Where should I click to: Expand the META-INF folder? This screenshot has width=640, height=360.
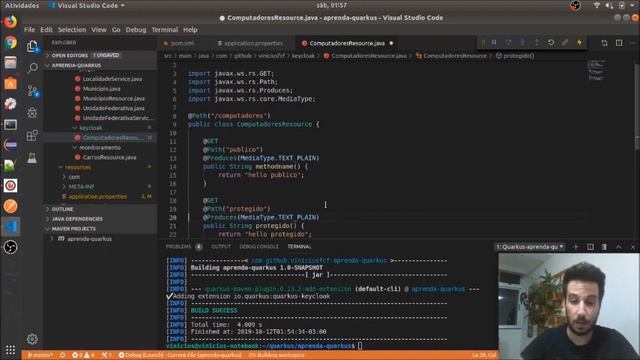81,187
